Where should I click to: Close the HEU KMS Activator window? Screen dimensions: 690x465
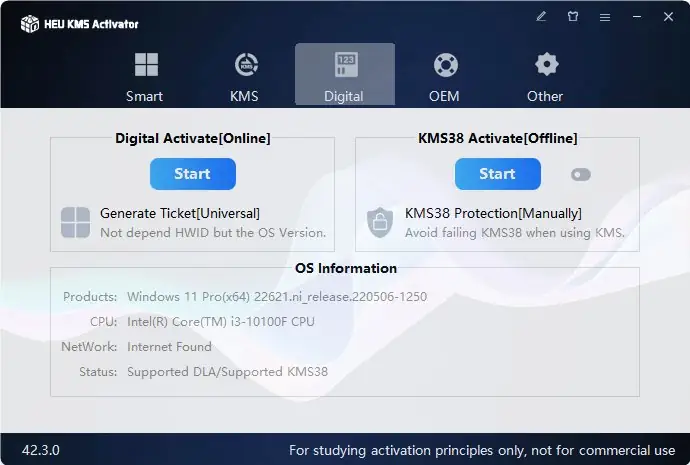pos(668,17)
